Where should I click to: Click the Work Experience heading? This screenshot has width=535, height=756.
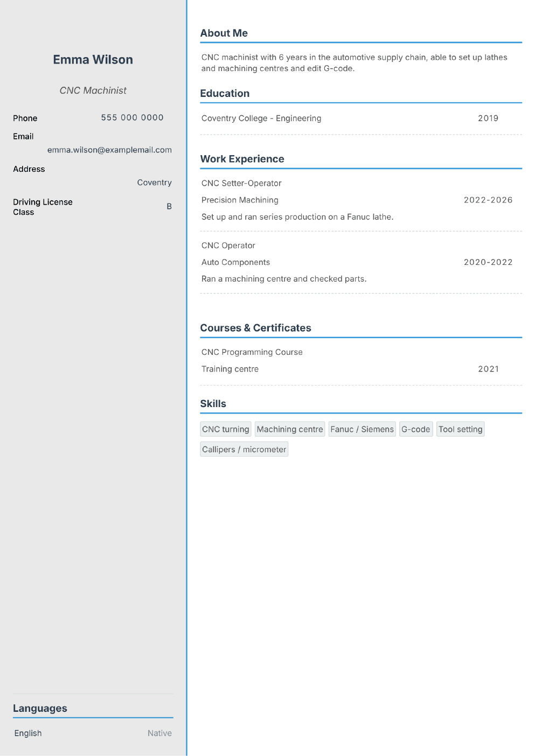pos(242,159)
